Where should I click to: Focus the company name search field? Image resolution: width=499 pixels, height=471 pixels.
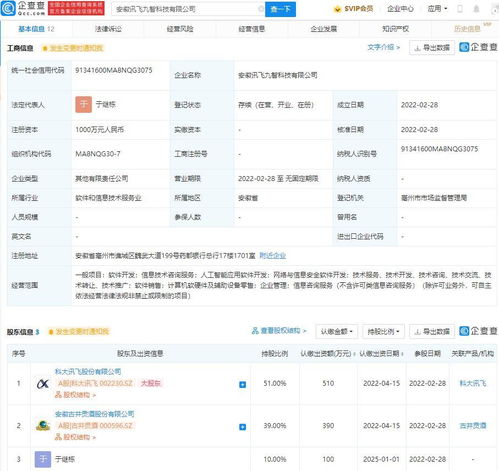[187, 9]
